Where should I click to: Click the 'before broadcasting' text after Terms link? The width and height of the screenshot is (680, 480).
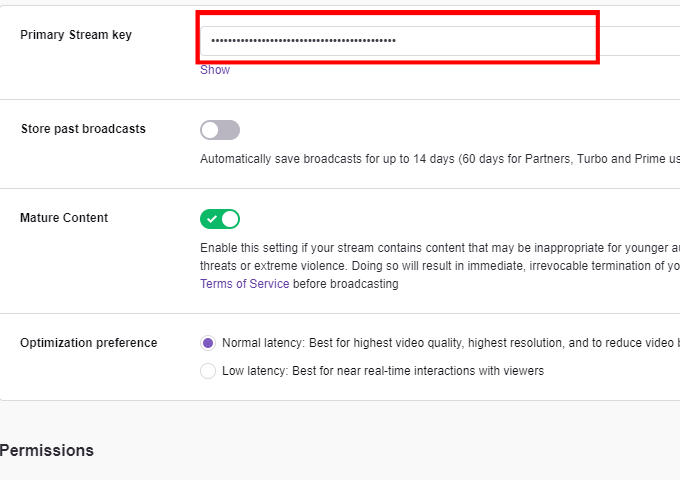346,284
